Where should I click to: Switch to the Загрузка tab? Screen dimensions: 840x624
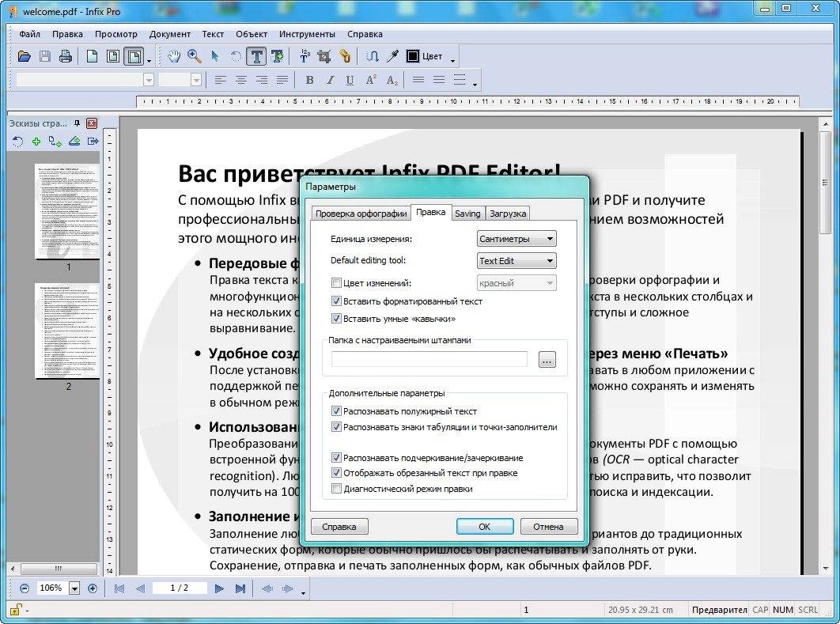tap(508, 214)
